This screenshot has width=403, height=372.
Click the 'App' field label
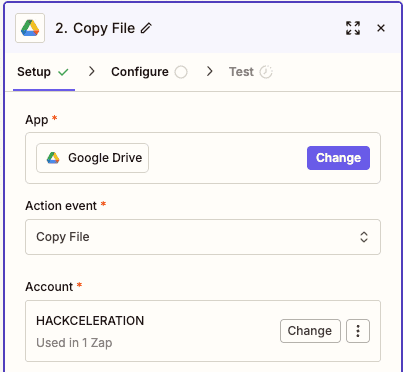37,120
